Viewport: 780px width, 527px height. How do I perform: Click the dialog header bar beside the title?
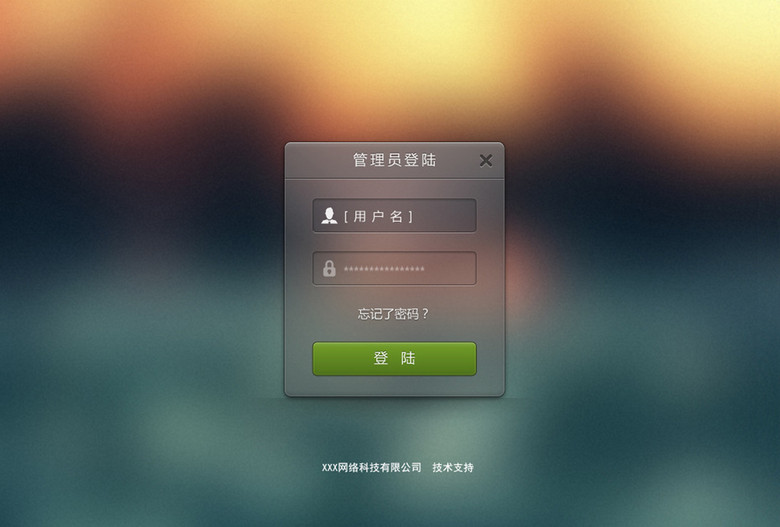pyautogui.click(x=318, y=160)
